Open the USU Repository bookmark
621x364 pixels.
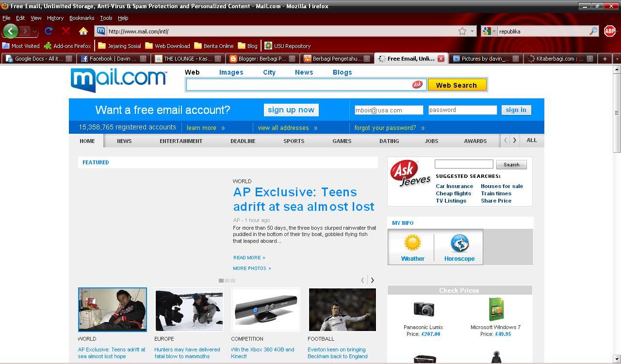coord(288,46)
